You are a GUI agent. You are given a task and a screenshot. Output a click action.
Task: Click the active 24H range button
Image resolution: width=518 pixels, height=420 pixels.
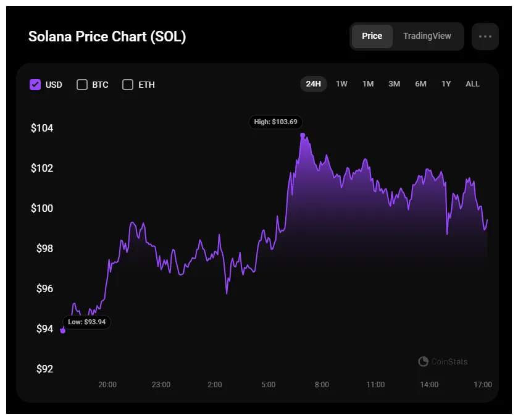(314, 83)
